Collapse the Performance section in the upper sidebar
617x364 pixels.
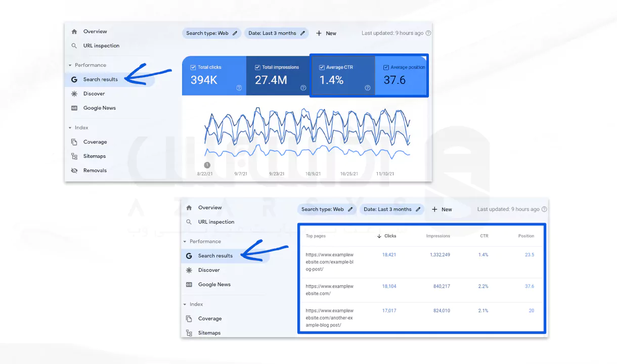point(70,65)
